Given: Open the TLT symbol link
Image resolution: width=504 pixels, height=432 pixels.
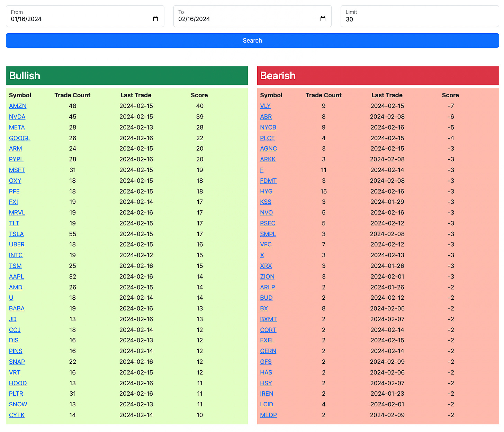Looking at the screenshot, I should pyautogui.click(x=14, y=223).
